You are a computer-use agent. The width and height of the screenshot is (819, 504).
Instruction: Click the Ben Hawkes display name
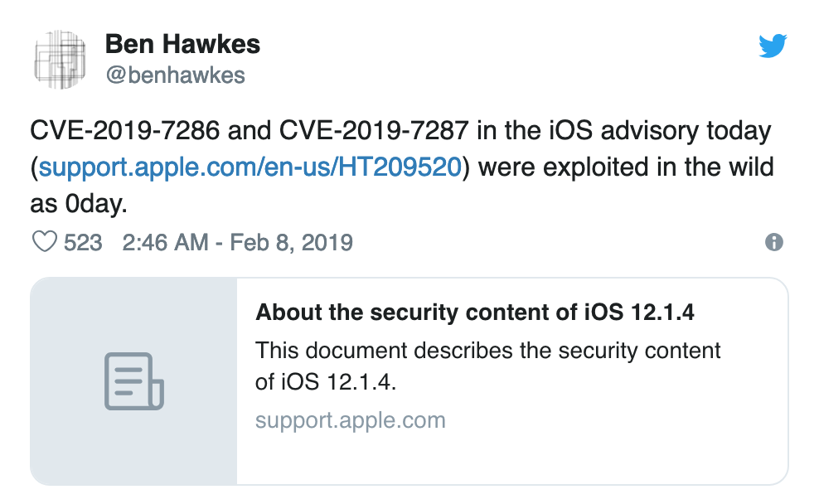(182, 45)
